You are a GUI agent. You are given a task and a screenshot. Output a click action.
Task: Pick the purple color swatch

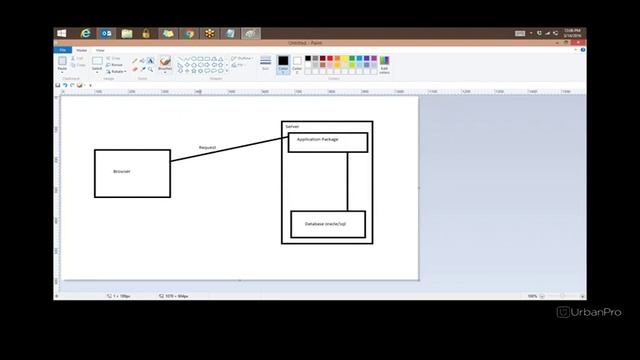(374, 58)
